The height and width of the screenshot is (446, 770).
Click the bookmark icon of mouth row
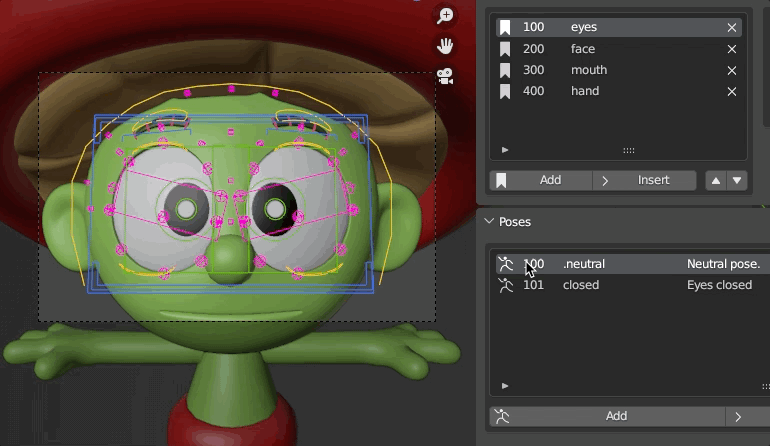(x=505, y=70)
